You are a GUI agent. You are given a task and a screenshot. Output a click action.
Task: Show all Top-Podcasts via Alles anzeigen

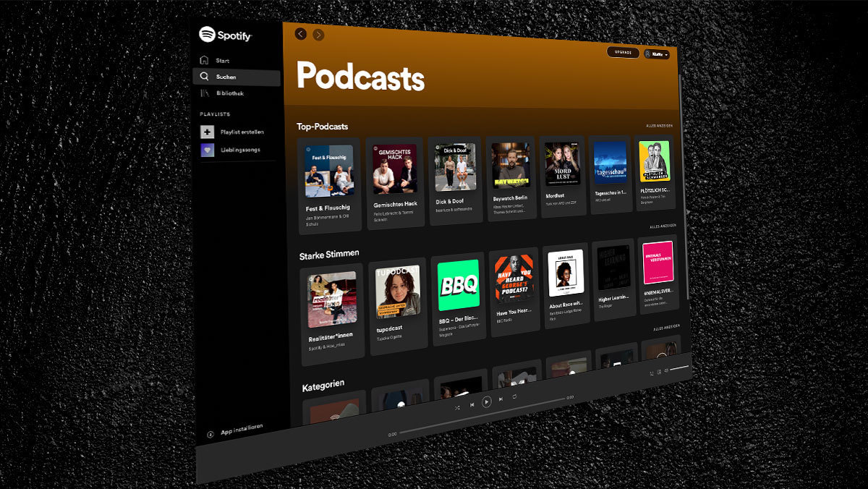(x=660, y=127)
